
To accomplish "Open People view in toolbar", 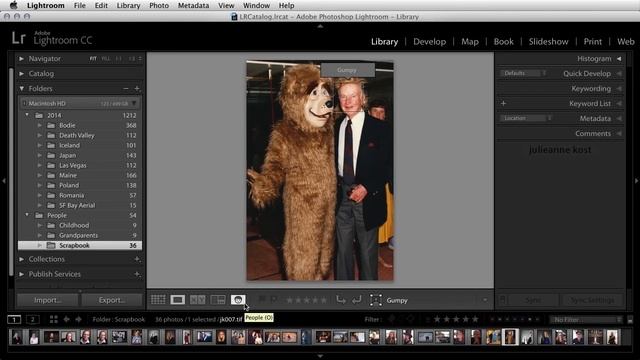I will click(238, 300).
